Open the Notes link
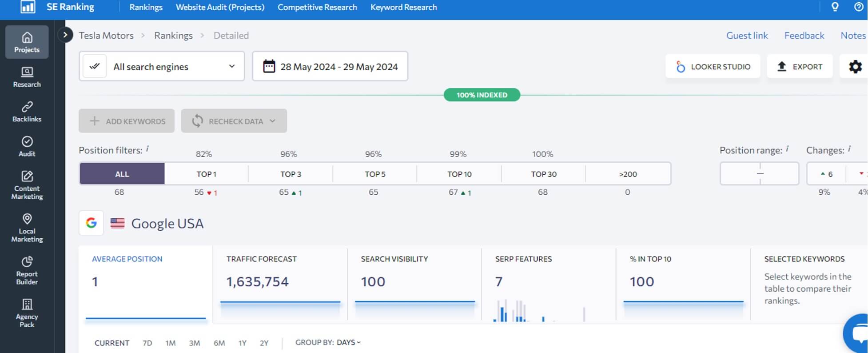Viewport: 868px width, 353px height. pos(853,35)
